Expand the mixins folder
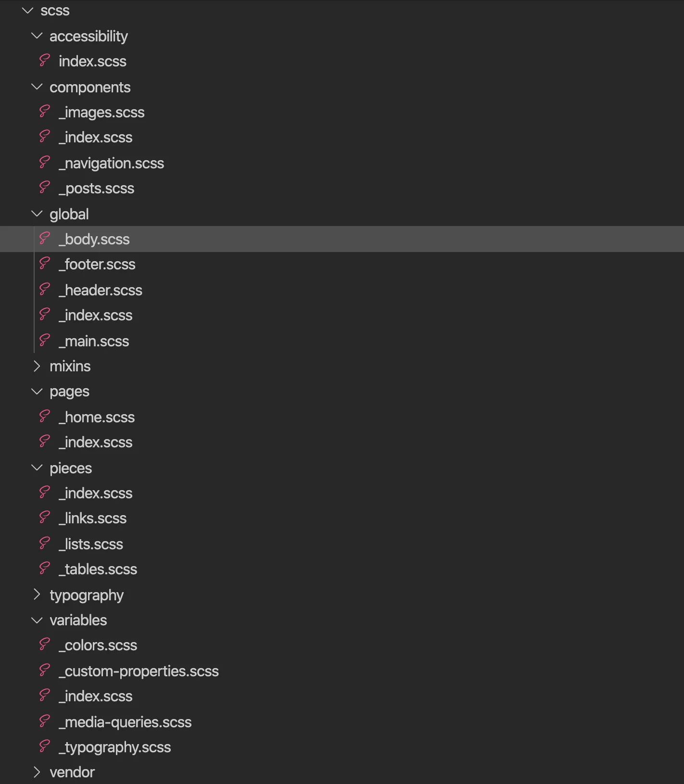 pos(37,366)
